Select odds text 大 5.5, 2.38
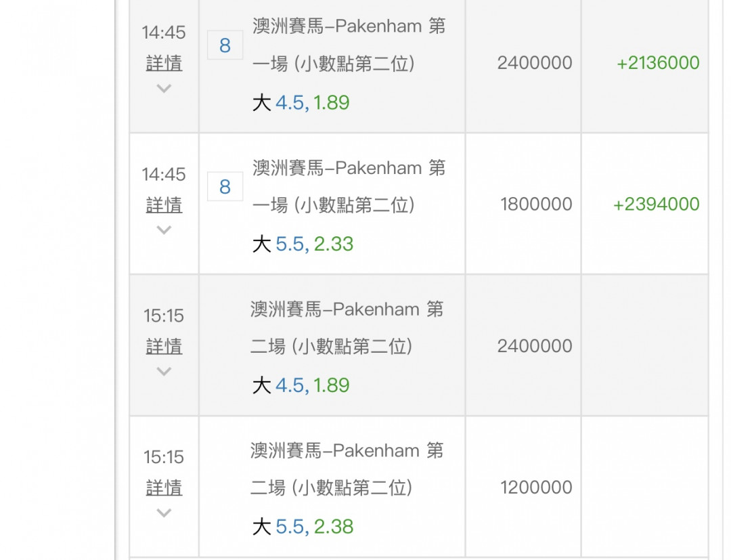The height and width of the screenshot is (560, 731). (303, 527)
